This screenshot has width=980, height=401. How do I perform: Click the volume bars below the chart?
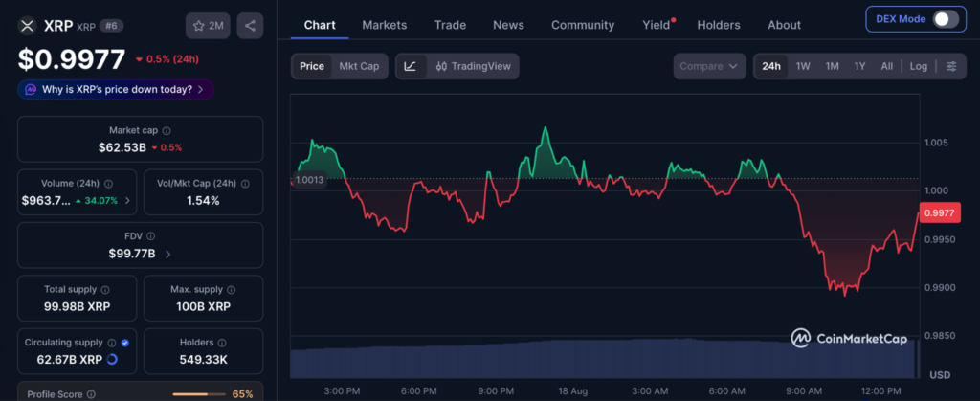(x=605, y=359)
